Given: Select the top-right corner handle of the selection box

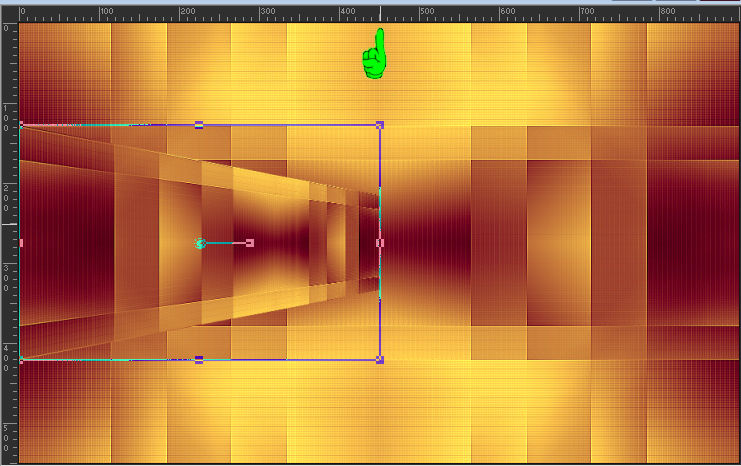Looking at the screenshot, I should [380, 125].
